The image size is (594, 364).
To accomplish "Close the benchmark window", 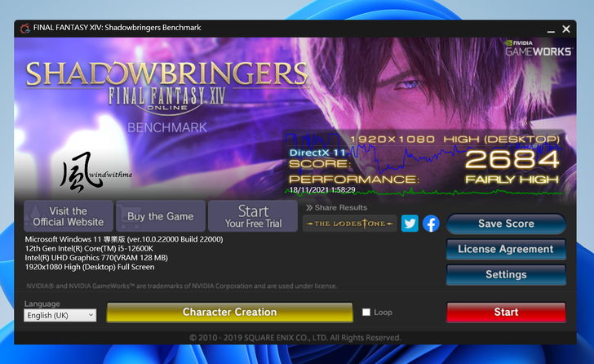I will [x=566, y=29].
